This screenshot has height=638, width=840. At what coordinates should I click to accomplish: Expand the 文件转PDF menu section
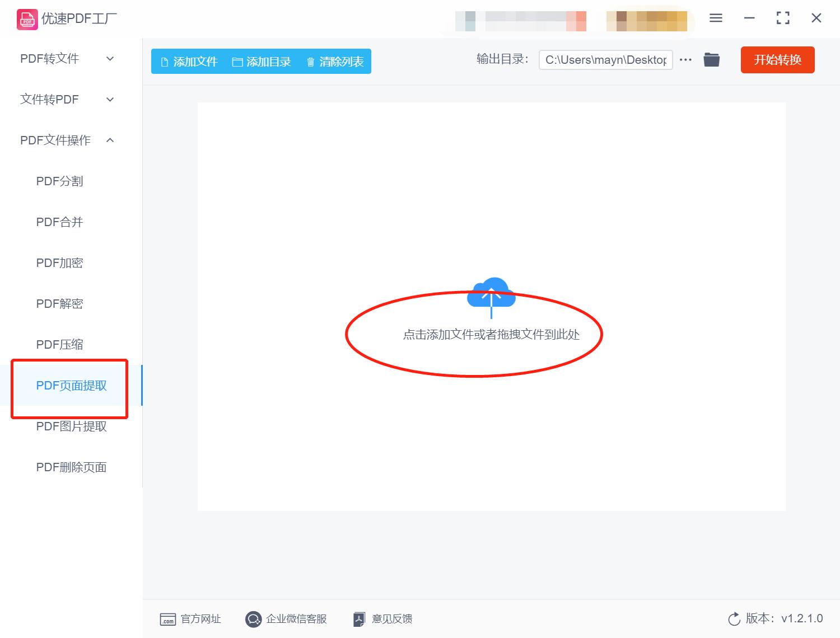[x=66, y=99]
